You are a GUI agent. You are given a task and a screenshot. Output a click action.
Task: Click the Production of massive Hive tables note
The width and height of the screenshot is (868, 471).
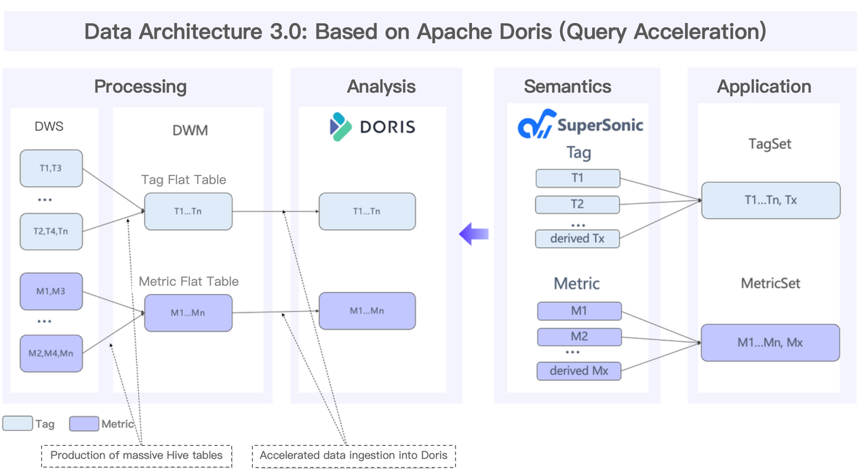click(136, 455)
